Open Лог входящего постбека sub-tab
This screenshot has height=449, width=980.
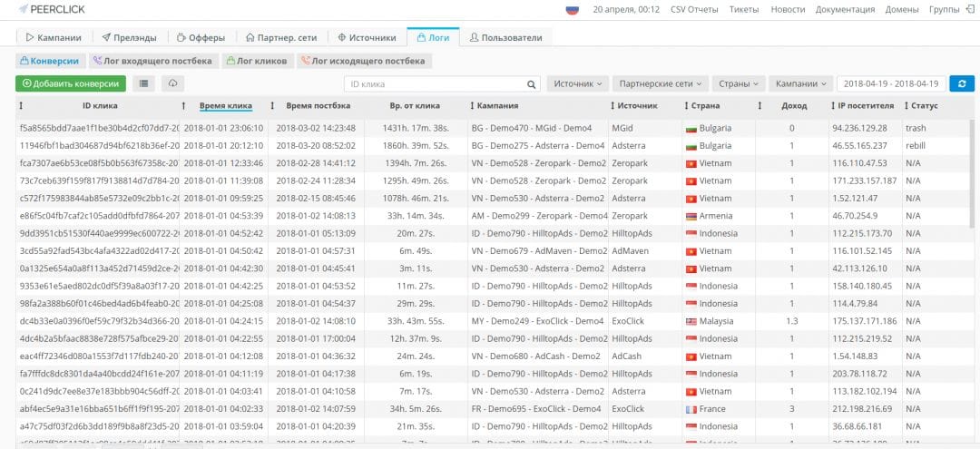(x=153, y=61)
